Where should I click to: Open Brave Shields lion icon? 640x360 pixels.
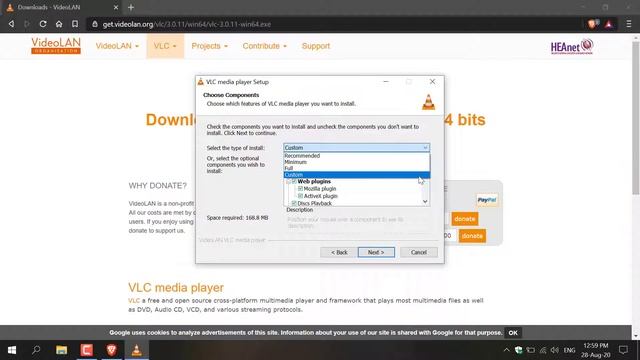click(593, 24)
